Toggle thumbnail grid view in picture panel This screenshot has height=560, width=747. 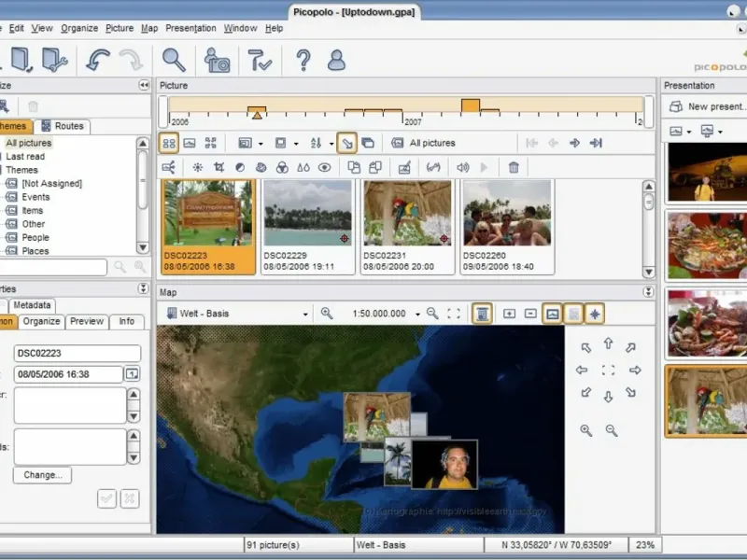pyautogui.click(x=169, y=143)
